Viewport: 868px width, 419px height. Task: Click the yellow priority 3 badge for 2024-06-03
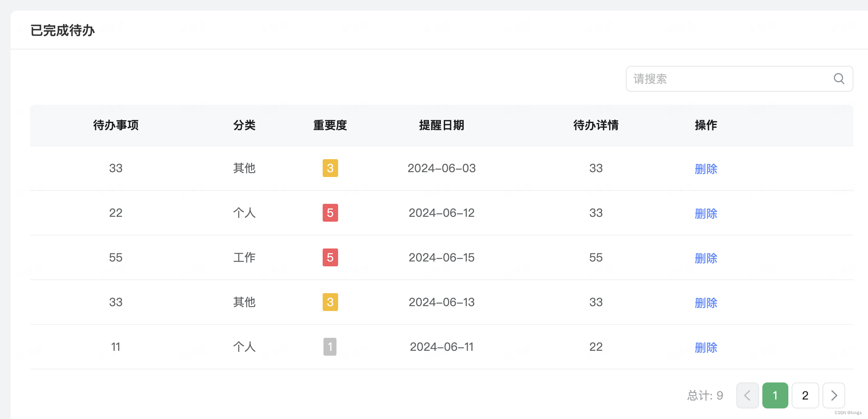tap(330, 168)
